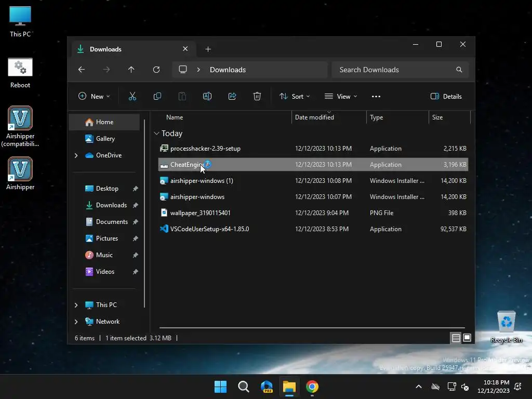
Task: Open the Sort dropdown
Action: click(295, 96)
